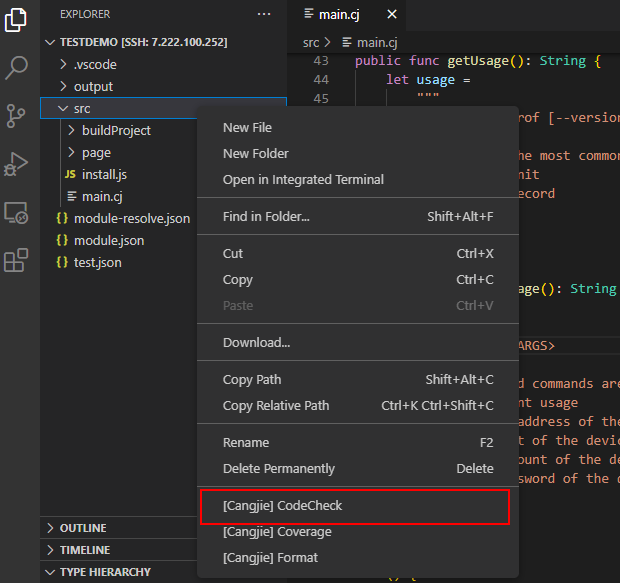Expand the TIMELINE section

tap(85, 550)
